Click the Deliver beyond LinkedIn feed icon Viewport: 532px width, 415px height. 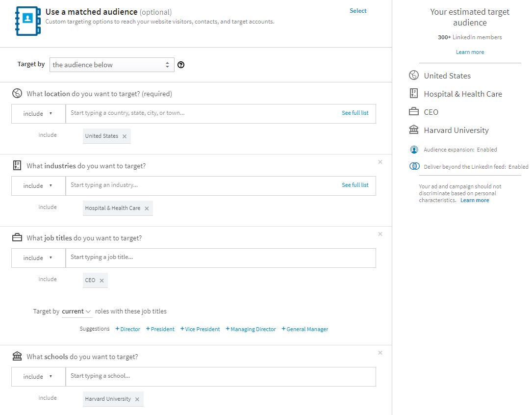pyautogui.click(x=413, y=167)
